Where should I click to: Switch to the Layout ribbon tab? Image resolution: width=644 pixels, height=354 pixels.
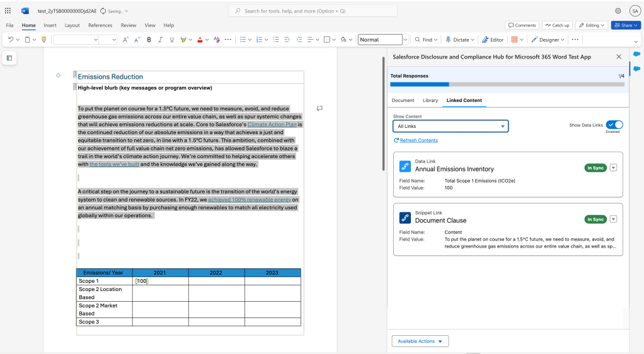click(x=72, y=25)
